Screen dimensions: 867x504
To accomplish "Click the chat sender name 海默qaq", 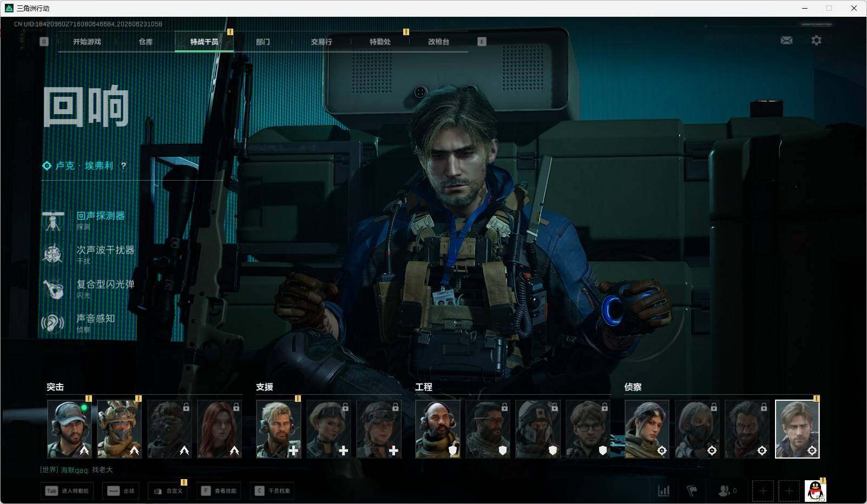I will [74, 469].
